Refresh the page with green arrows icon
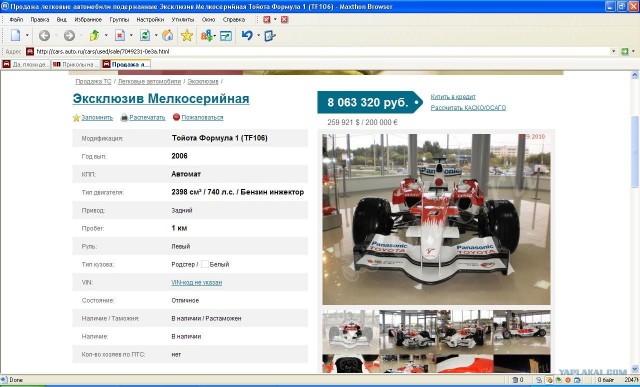This screenshot has height=387, width=640. (x=145, y=36)
